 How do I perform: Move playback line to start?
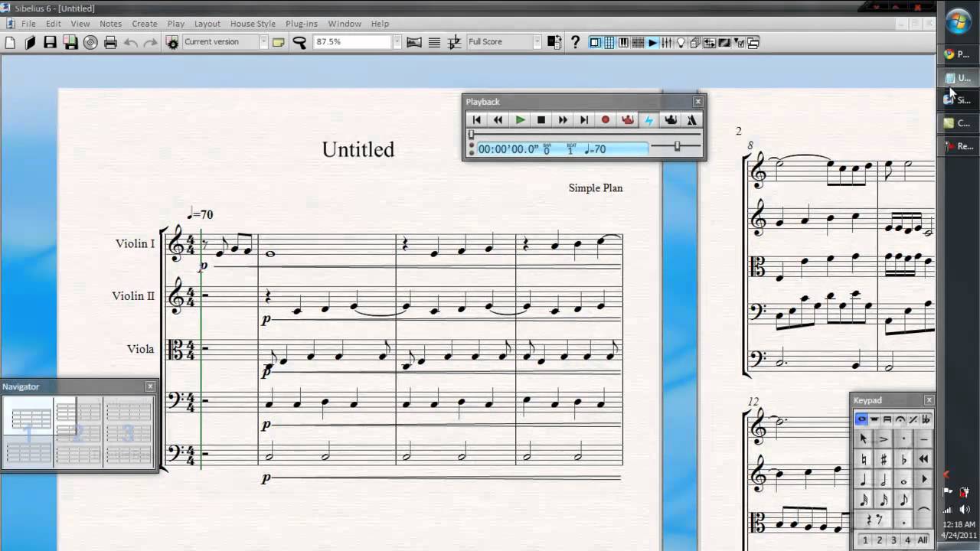click(477, 120)
